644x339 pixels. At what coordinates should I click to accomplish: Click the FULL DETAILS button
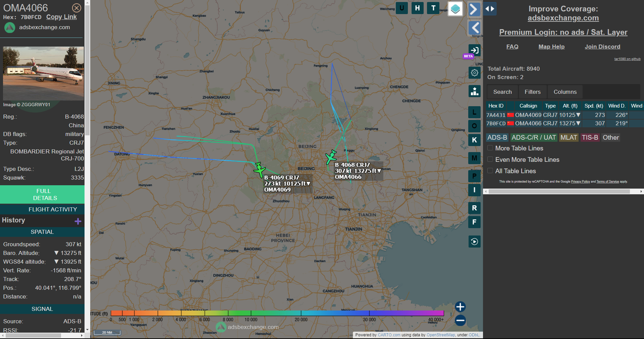pos(42,194)
